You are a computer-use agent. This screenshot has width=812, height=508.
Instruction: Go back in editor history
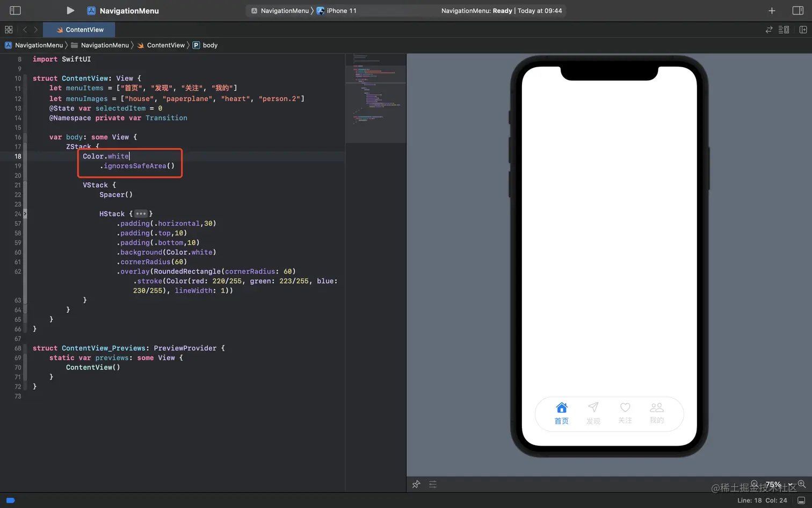tap(25, 30)
